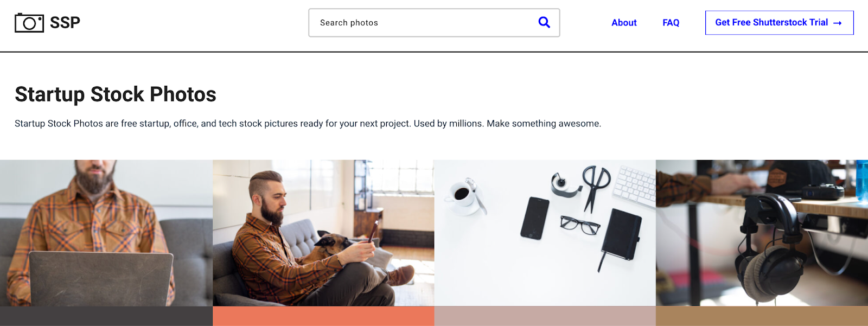Click the arrow icon beside Shutterstock Trial
This screenshot has width=868, height=326.
click(838, 23)
